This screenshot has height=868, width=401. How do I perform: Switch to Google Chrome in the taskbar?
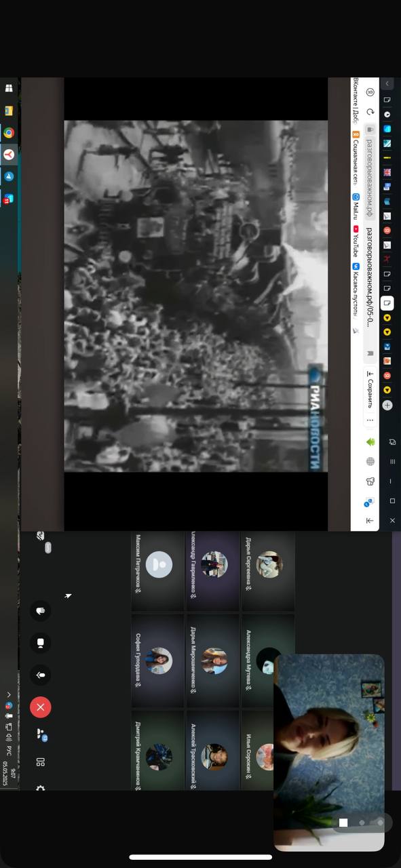click(x=9, y=133)
